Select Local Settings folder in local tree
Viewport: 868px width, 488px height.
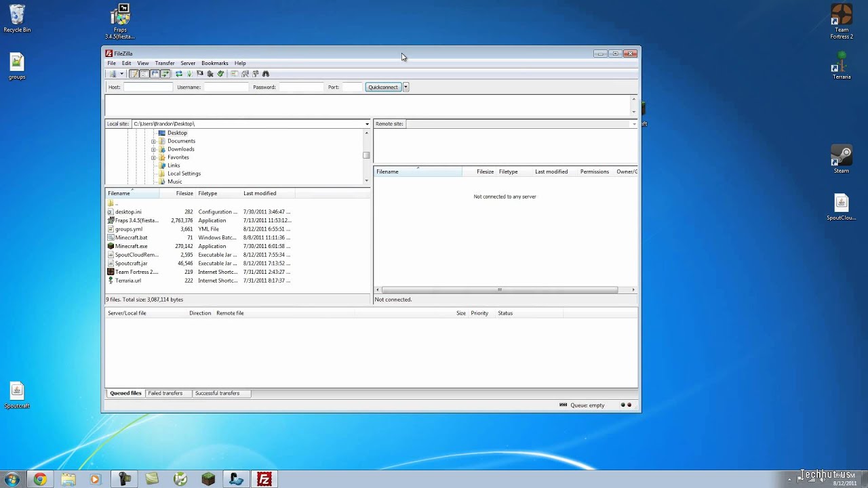click(184, 174)
